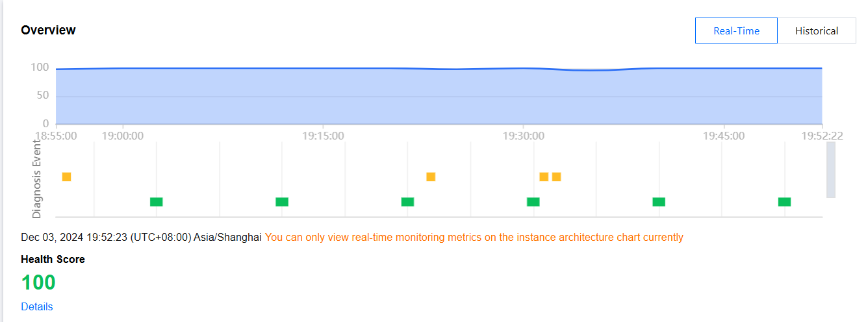This screenshot has height=322, width=868.
Task: Select the second green diagnosis event marker
Action: click(x=282, y=202)
